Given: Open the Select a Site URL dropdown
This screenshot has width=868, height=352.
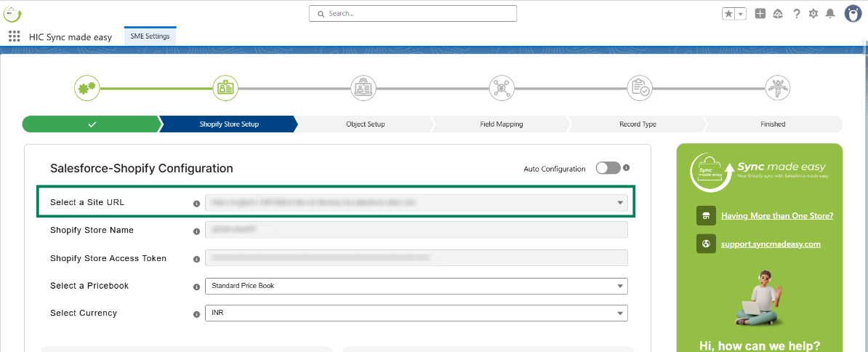Looking at the screenshot, I should pos(417,203).
